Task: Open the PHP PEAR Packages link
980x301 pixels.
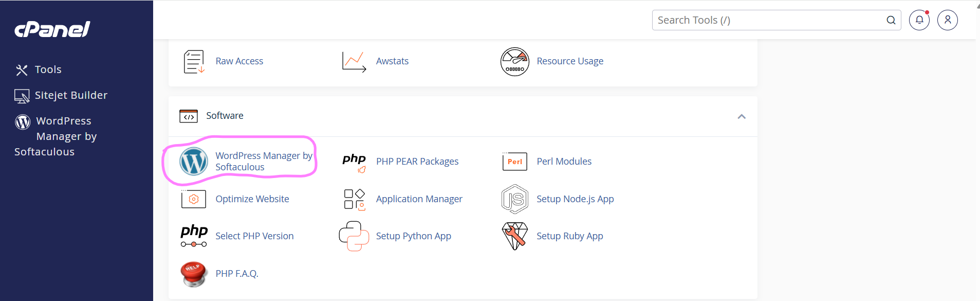Action: (x=417, y=162)
